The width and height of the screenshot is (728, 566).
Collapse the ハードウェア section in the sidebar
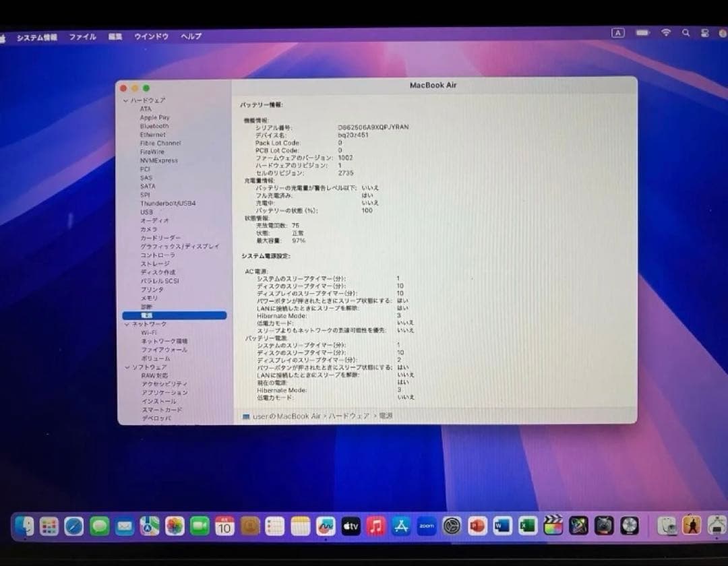tap(125, 100)
